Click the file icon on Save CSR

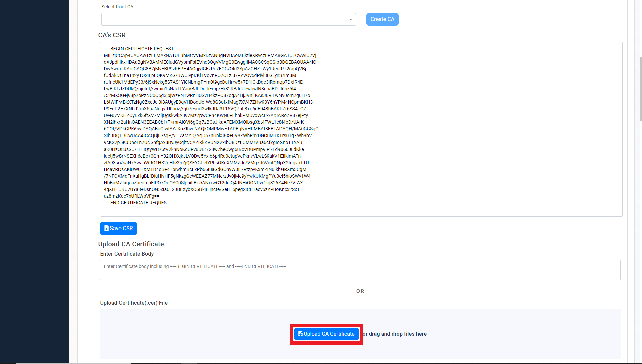pos(106,228)
